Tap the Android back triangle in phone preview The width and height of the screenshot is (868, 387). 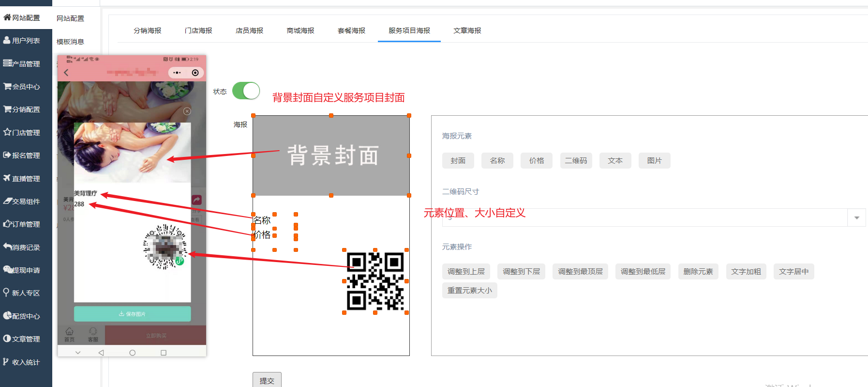pos(101,353)
